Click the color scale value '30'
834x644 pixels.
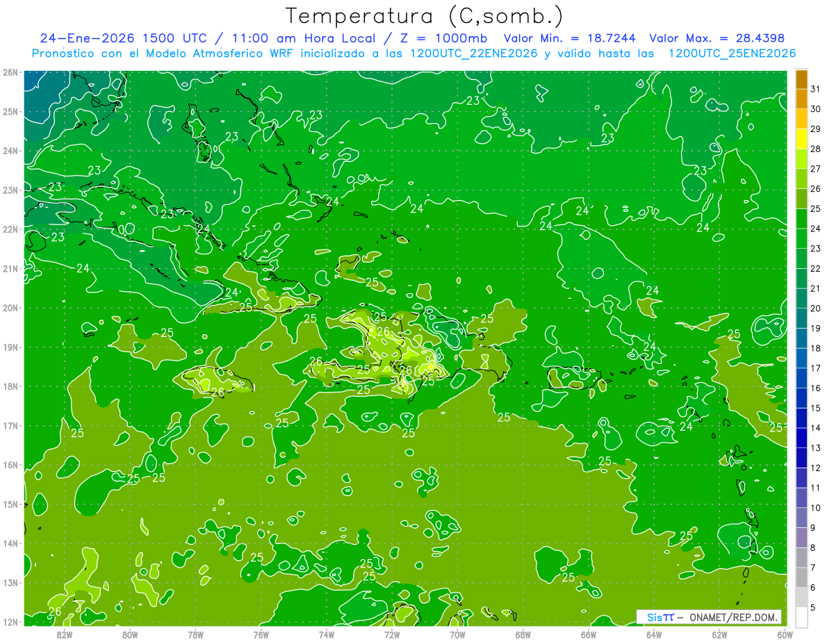815,110
